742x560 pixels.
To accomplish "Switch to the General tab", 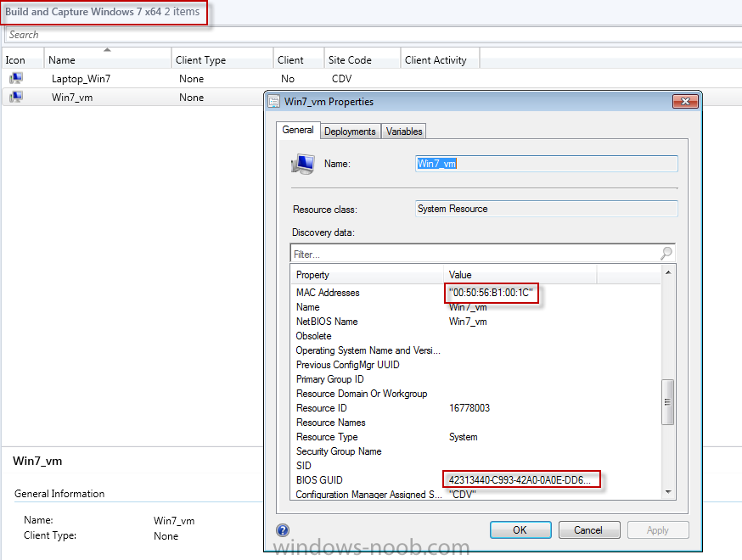I will [298, 130].
